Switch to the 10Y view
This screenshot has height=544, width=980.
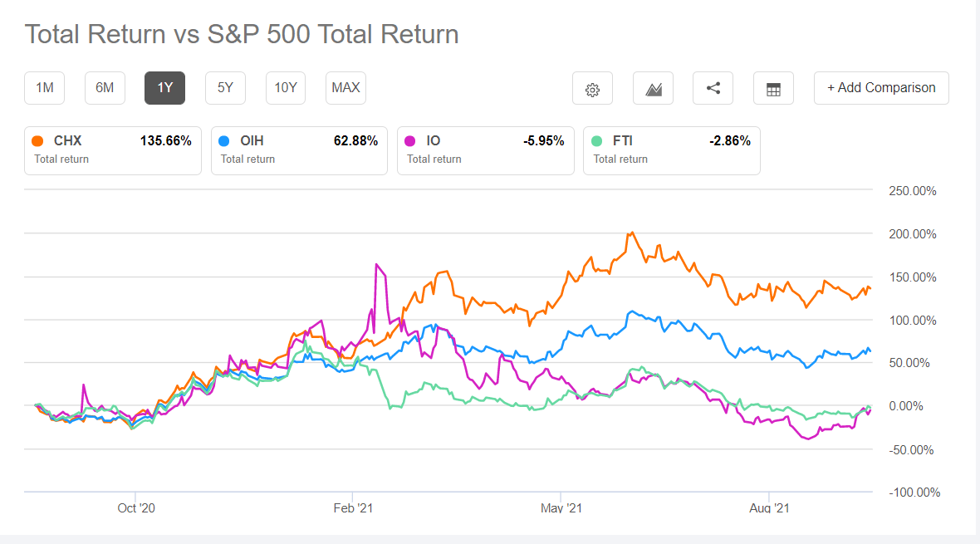click(x=285, y=87)
